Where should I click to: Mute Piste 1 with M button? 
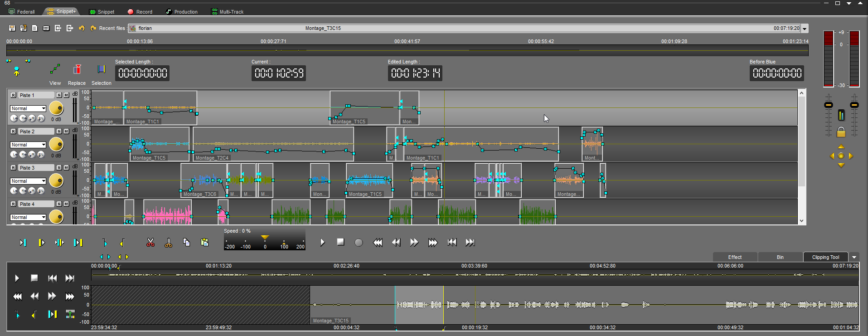[x=66, y=95]
